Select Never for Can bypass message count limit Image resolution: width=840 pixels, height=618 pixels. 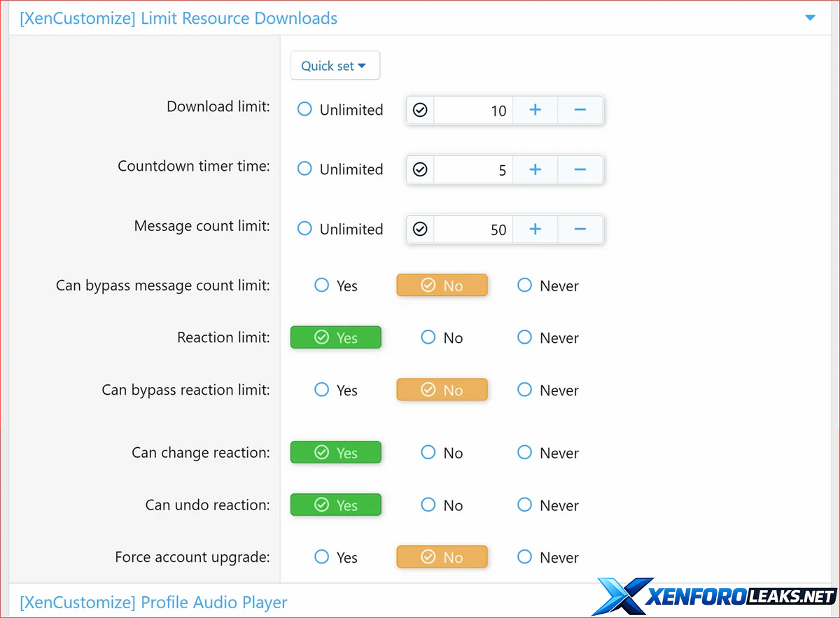pyautogui.click(x=525, y=285)
